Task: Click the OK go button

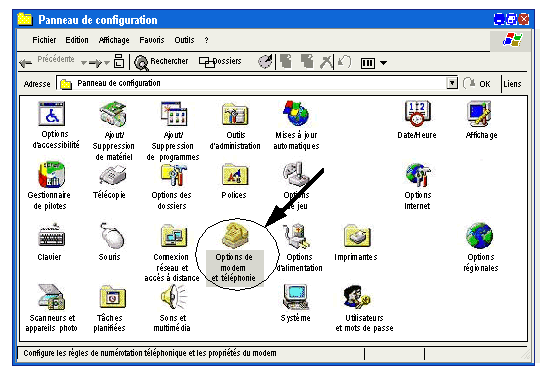Action: (477, 84)
